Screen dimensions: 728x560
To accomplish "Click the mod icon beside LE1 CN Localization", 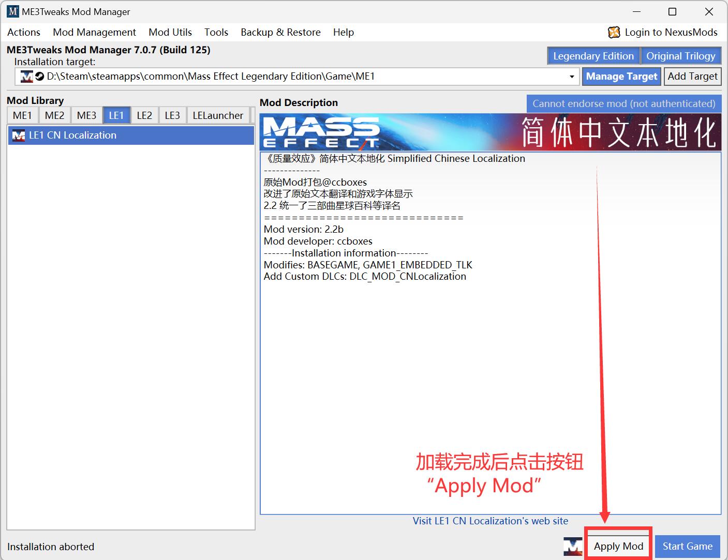I will (19, 135).
